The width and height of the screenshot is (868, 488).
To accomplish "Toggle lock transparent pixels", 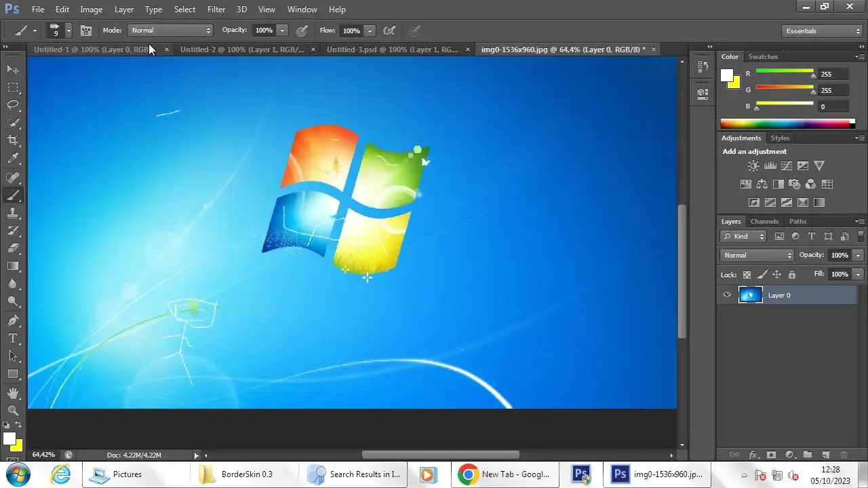I will coord(747,274).
